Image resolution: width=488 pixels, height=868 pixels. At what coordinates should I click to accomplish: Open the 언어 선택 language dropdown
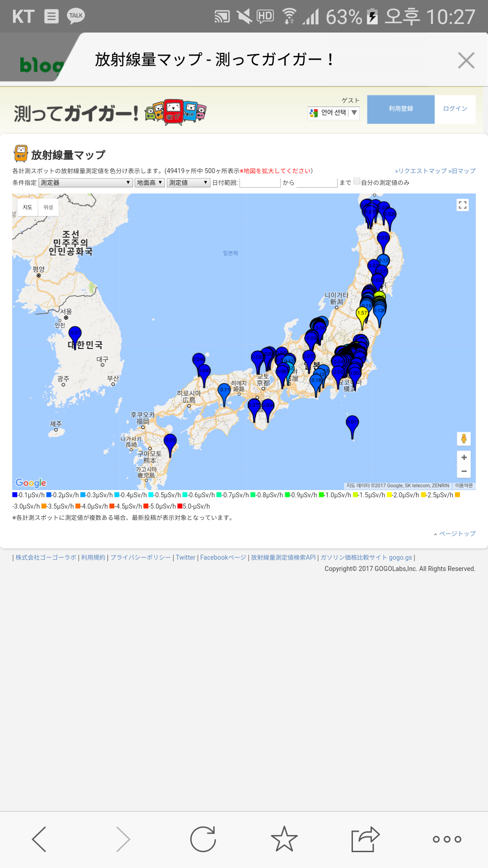[x=333, y=113]
